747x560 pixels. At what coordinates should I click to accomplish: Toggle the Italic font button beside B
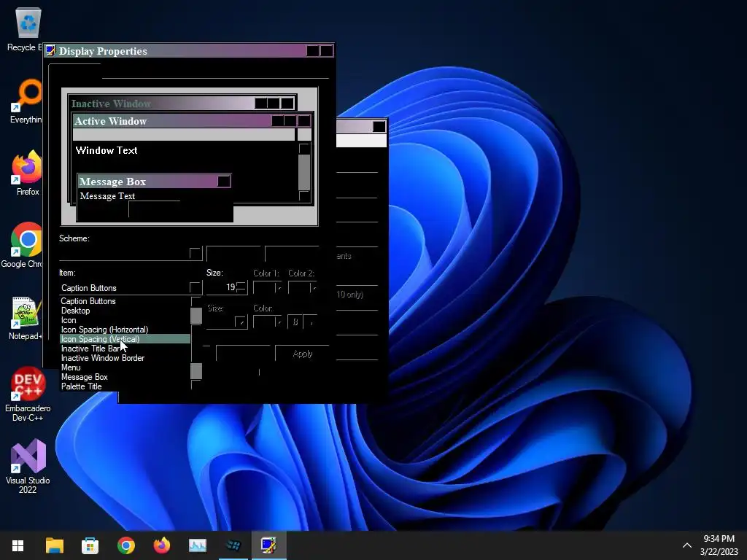click(x=310, y=322)
